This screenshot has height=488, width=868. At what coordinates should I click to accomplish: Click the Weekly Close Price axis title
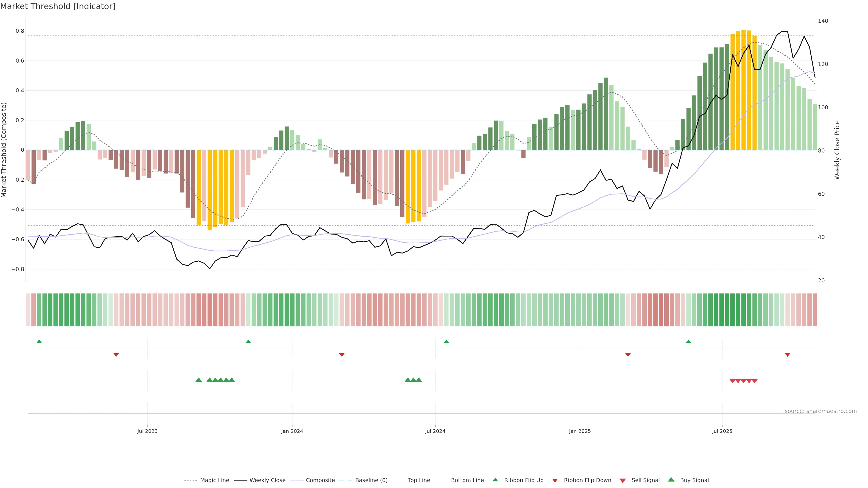click(x=837, y=150)
